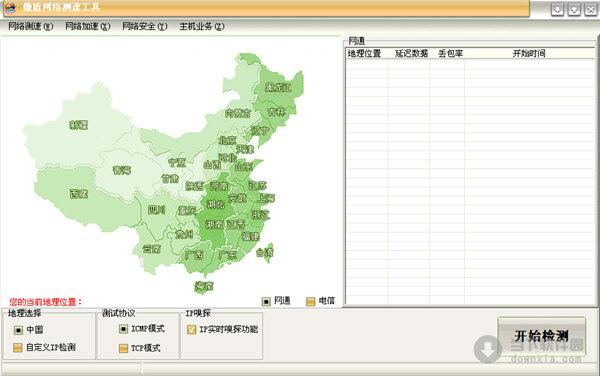This screenshot has height=376, width=600.
Task: Click the 开始检测 button
Action: [541, 336]
